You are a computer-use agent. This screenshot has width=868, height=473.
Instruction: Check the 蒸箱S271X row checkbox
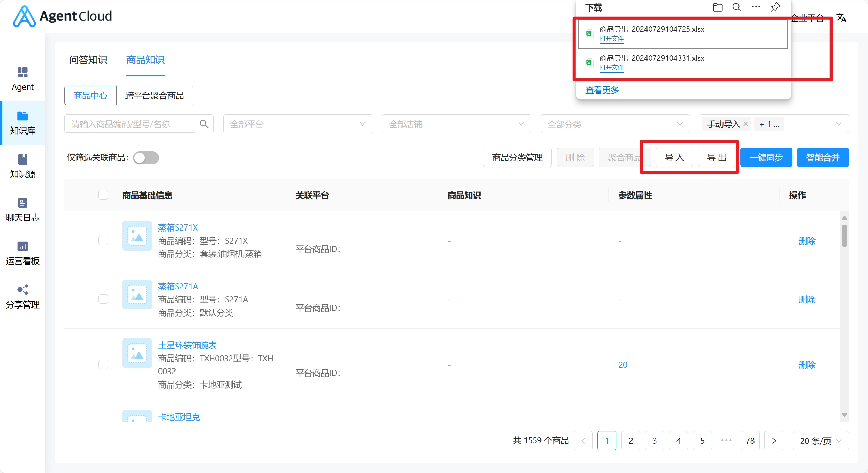103,240
